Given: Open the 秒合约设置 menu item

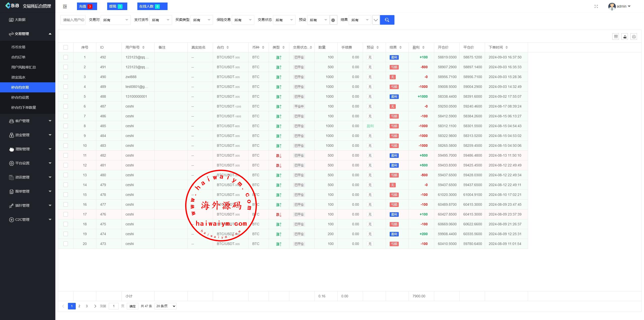Looking at the screenshot, I should point(20,97).
